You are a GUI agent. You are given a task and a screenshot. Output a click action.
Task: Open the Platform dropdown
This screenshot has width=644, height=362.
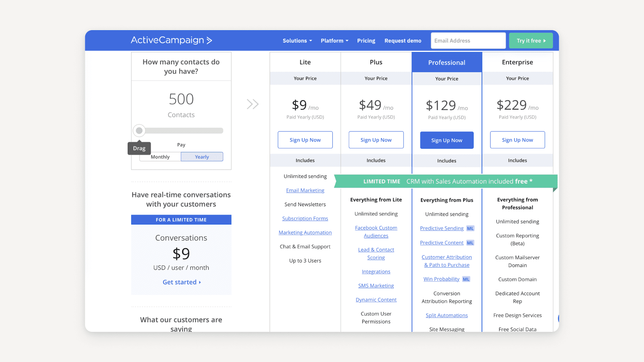tap(334, 41)
